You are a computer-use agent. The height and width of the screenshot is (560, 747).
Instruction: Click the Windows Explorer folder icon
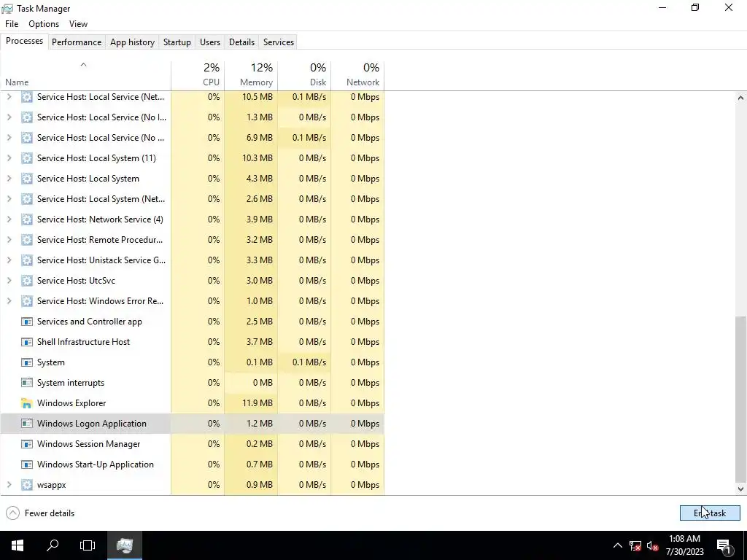tap(27, 403)
